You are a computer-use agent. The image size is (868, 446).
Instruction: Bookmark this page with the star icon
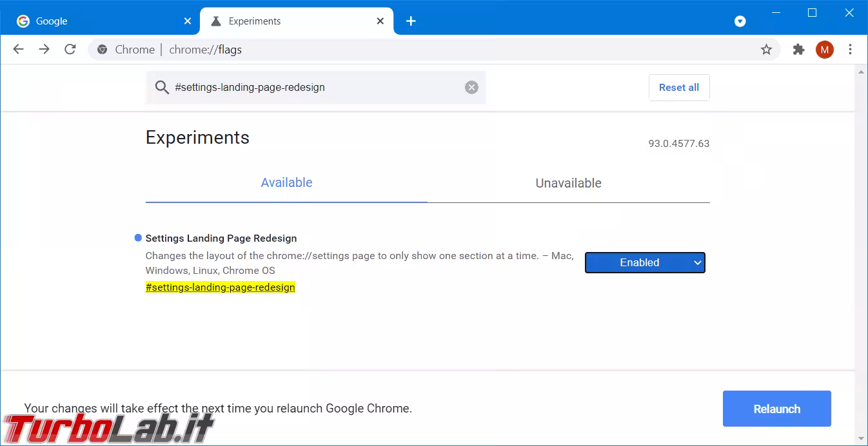[x=766, y=50]
